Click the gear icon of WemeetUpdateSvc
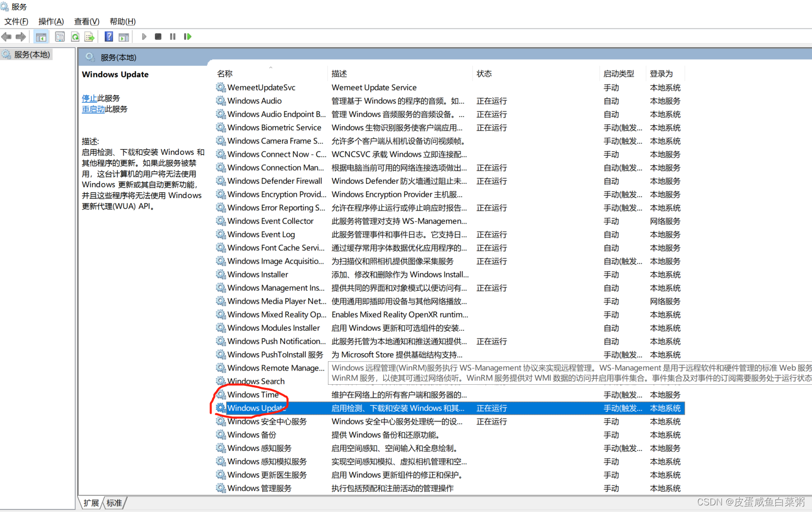Viewport: 812px width, 512px height. (x=221, y=88)
